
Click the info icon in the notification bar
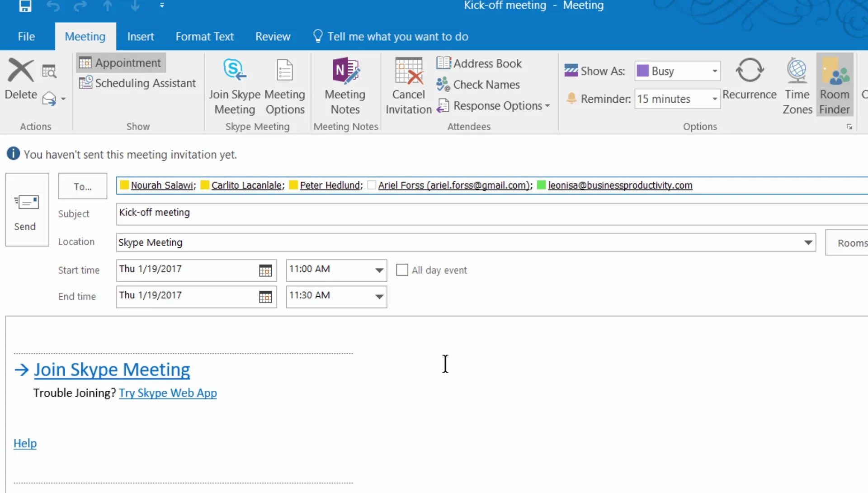click(13, 154)
